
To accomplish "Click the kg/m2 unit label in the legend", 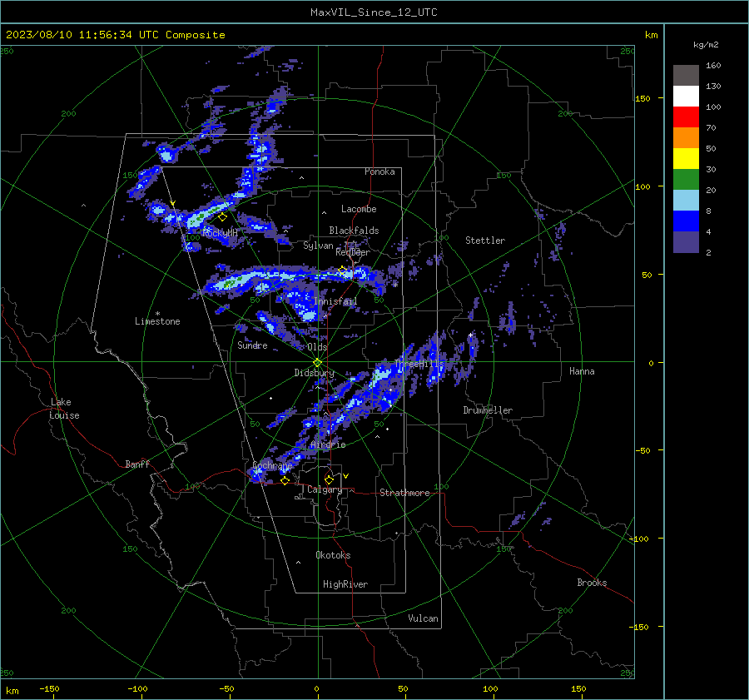I will click(x=706, y=44).
